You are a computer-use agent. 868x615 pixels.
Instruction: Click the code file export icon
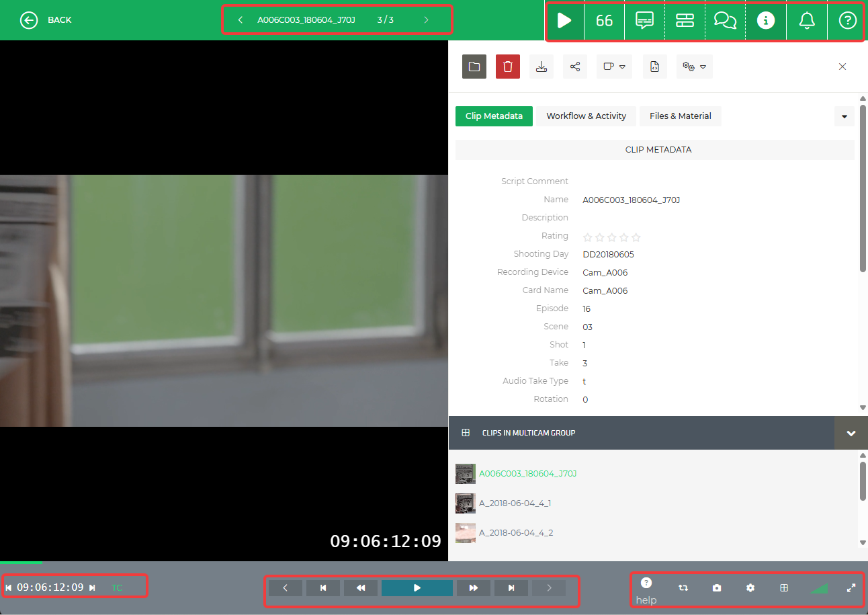pos(655,67)
